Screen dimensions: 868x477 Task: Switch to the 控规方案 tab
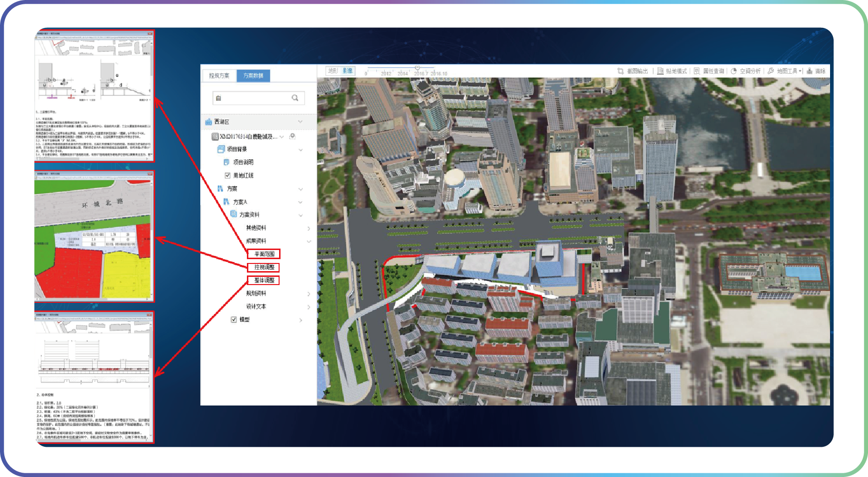219,75
